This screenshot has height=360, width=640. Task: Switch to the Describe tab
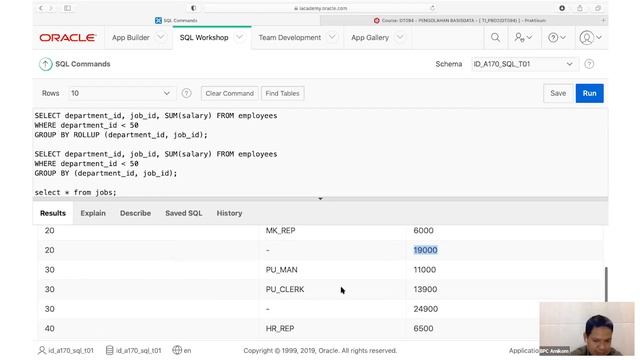136,213
